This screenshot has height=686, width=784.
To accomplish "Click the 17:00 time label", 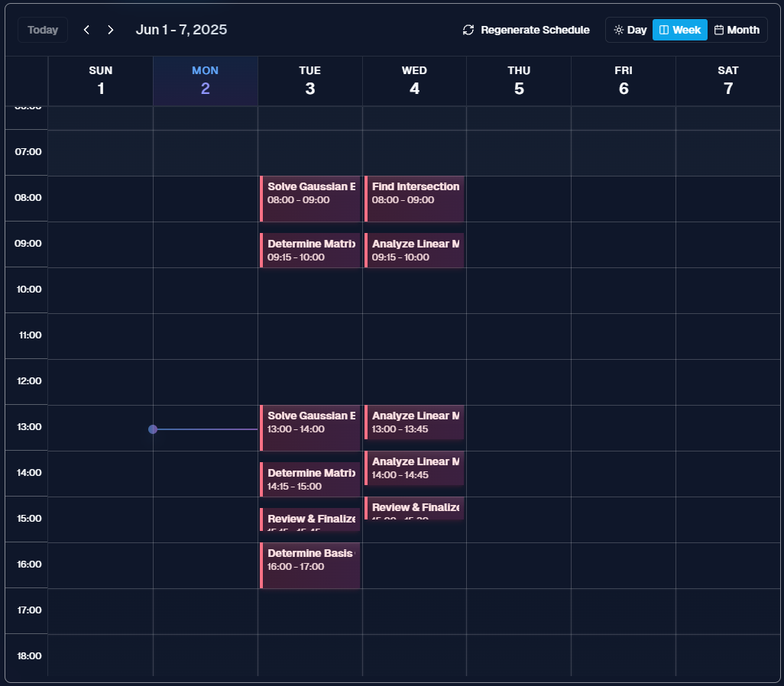I will point(29,610).
